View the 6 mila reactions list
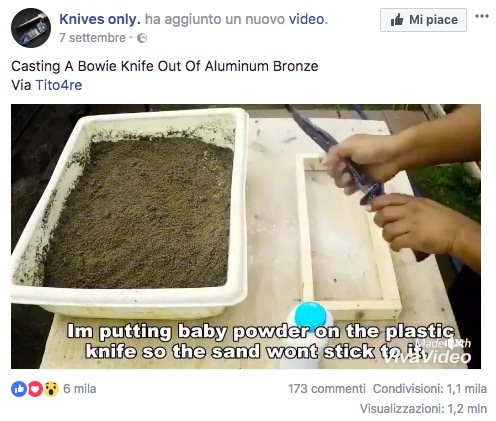This screenshot has width=496, height=421. click(80, 389)
